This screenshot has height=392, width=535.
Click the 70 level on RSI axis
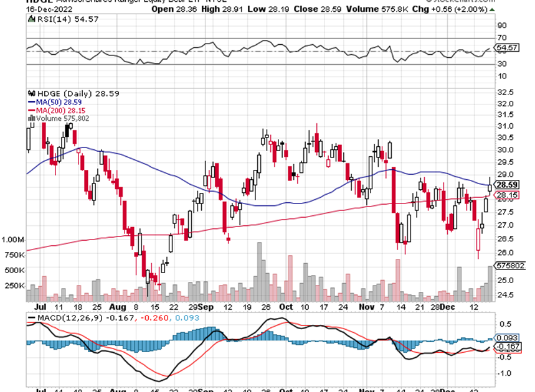pyautogui.click(x=502, y=37)
